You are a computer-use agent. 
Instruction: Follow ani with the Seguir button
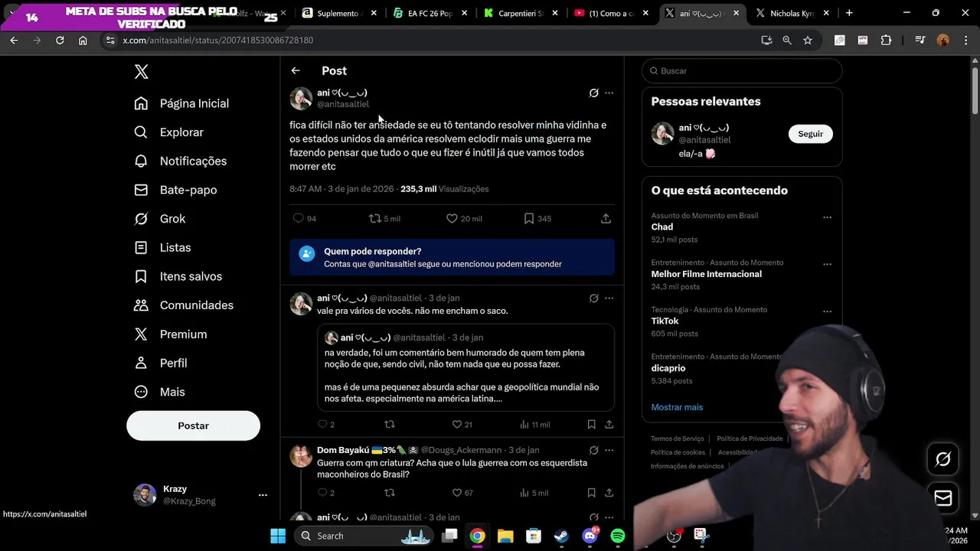click(x=810, y=134)
